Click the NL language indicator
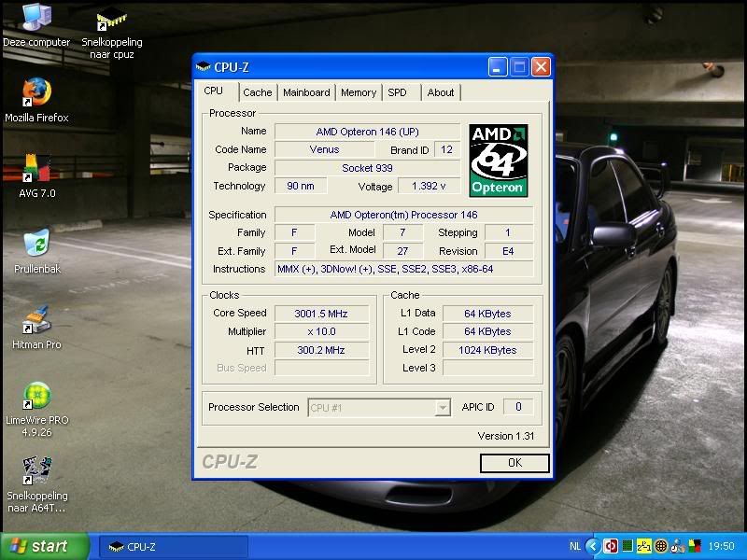747x560 pixels. pyautogui.click(x=575, y=546)
